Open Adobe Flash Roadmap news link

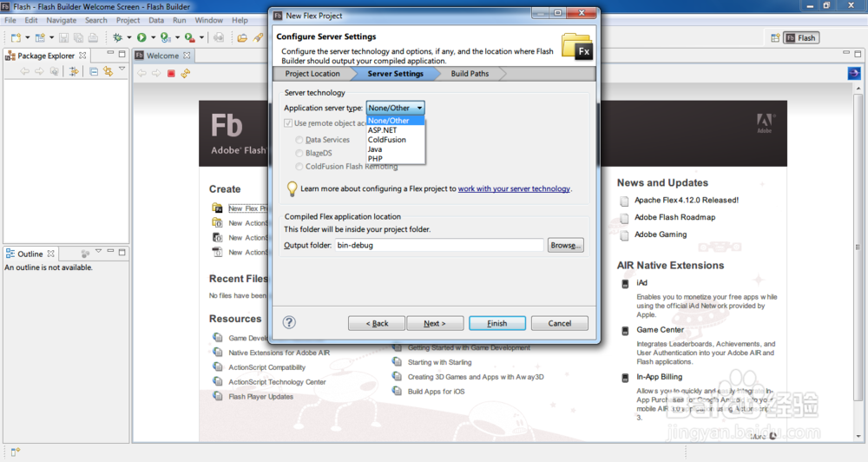tap(674, 217)
